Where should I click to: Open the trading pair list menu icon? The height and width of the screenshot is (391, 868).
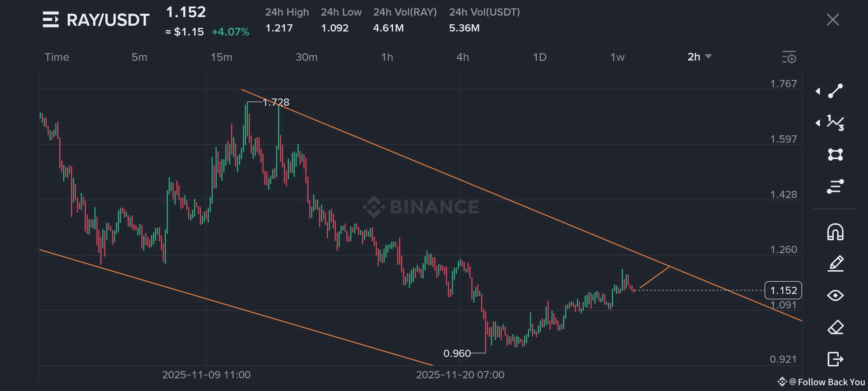tap(50, 20)
